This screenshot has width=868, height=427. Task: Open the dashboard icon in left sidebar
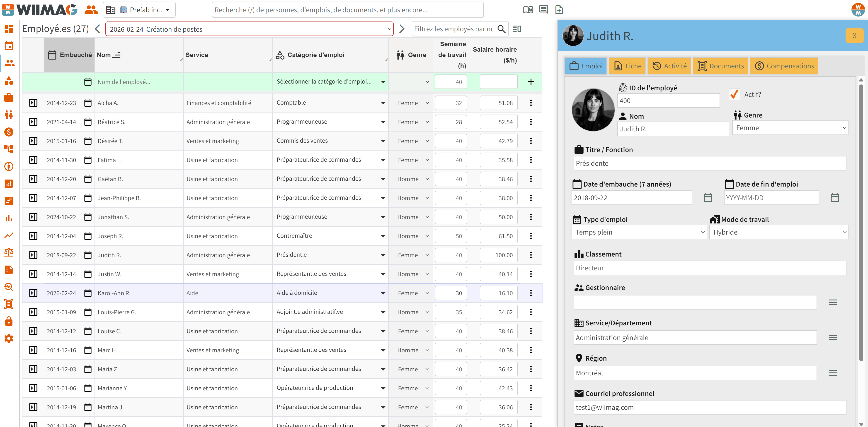point(9,29)
